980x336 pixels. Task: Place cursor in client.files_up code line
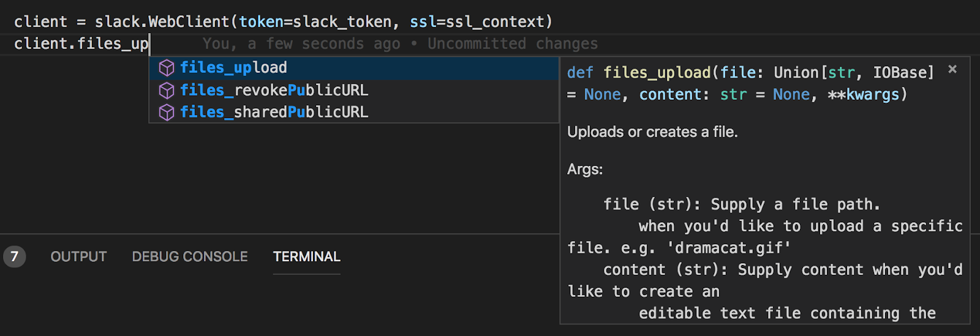pos(82,44)
